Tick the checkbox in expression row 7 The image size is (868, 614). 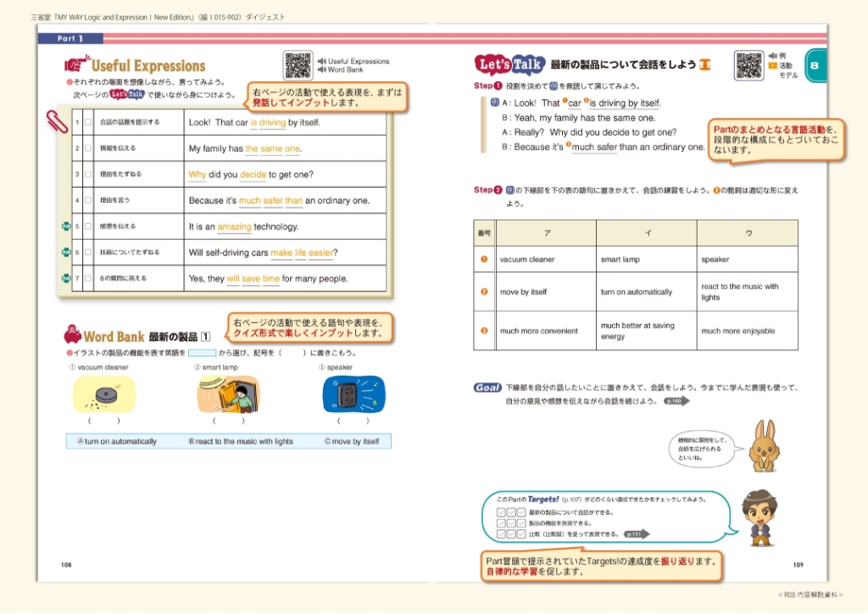click(x=87, y=278)
